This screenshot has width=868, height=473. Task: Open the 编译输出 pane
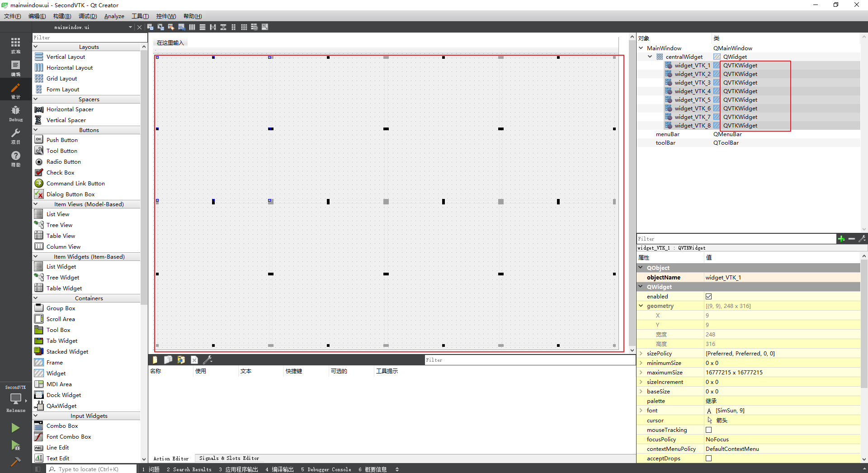(279, 469)
